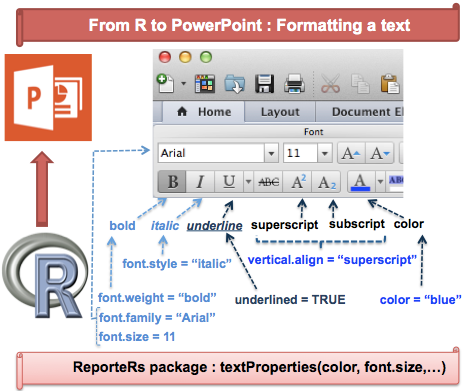Toggle Subscript formatting
Screen dimensions: 463x391
pyautogui.click(x=326, y=182)
